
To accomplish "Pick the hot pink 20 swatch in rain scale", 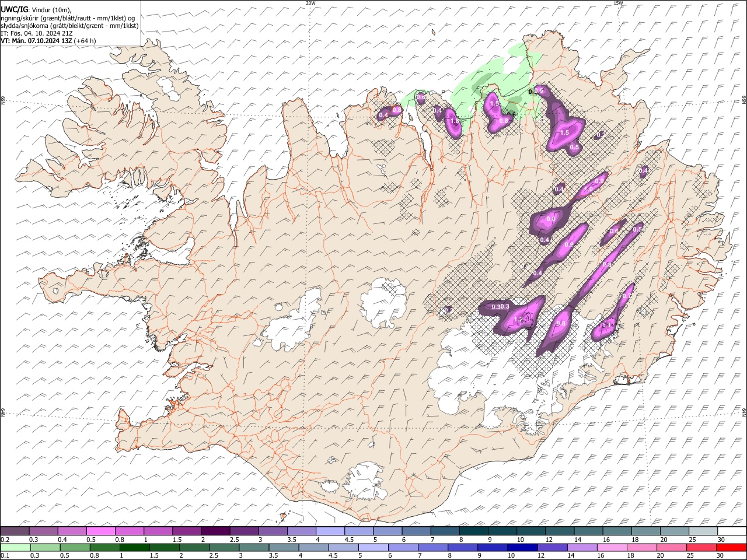I will point(672,547).
